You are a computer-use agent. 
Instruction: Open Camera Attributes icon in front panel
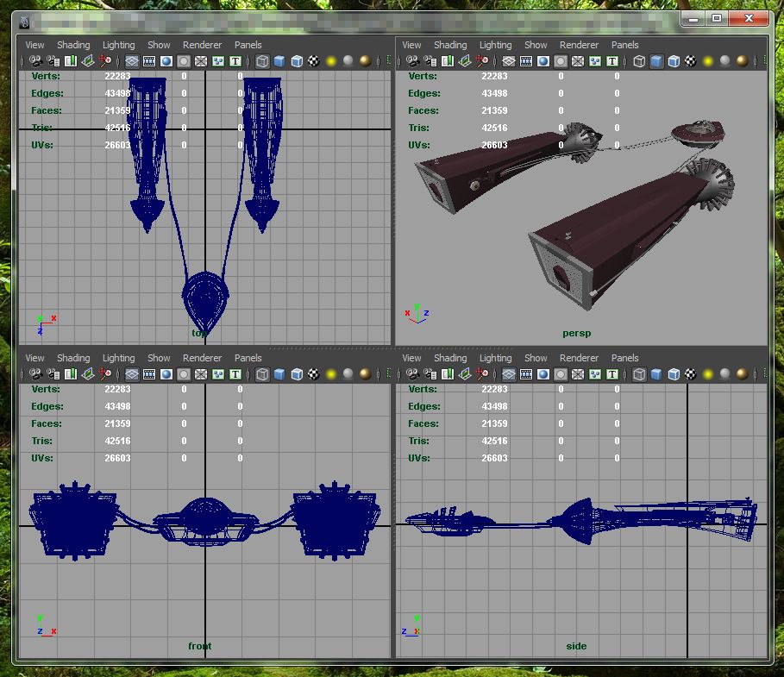click(x=53, y=374)
